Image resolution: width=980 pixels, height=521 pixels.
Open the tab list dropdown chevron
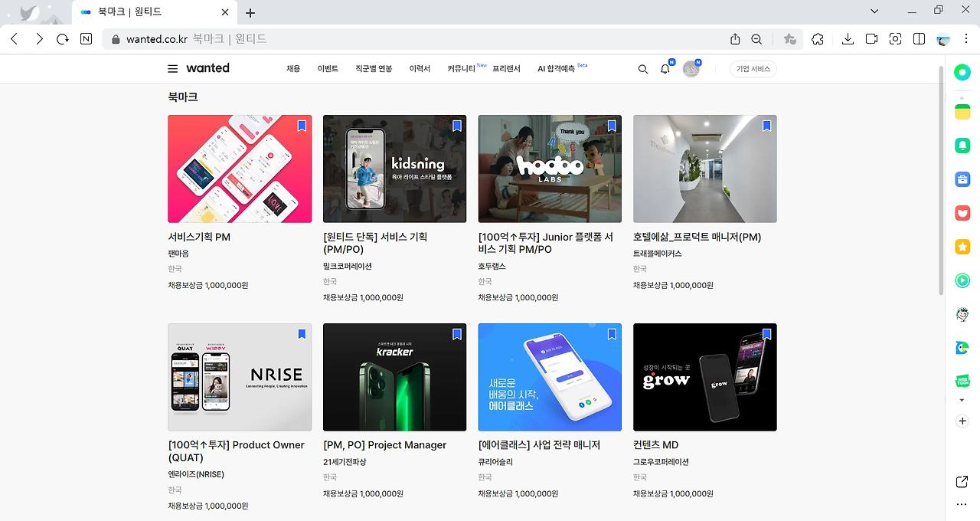point(874,11)
